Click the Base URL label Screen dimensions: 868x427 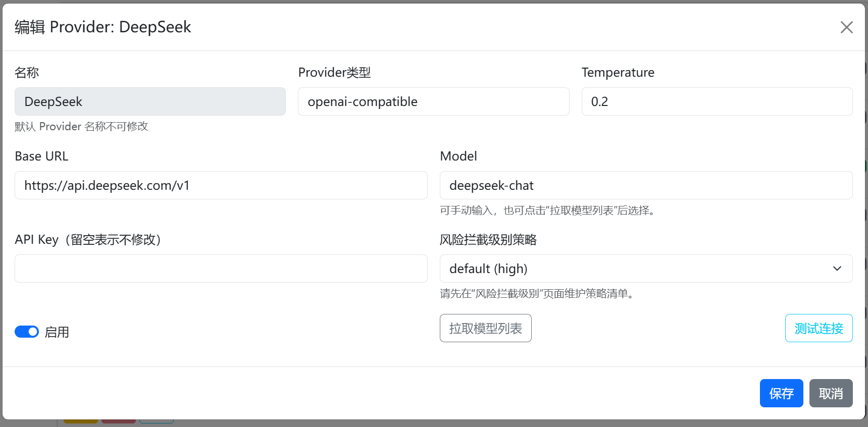click(x=41, y=156)
